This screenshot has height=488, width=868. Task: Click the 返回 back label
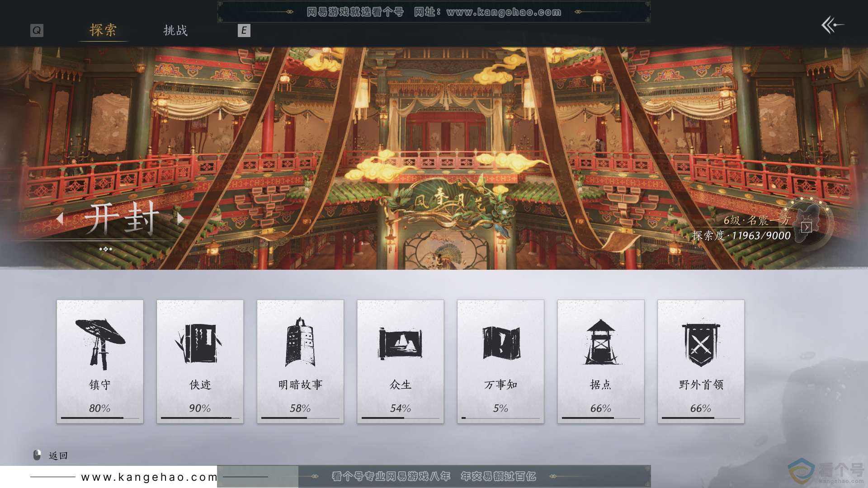coord(58,456)
